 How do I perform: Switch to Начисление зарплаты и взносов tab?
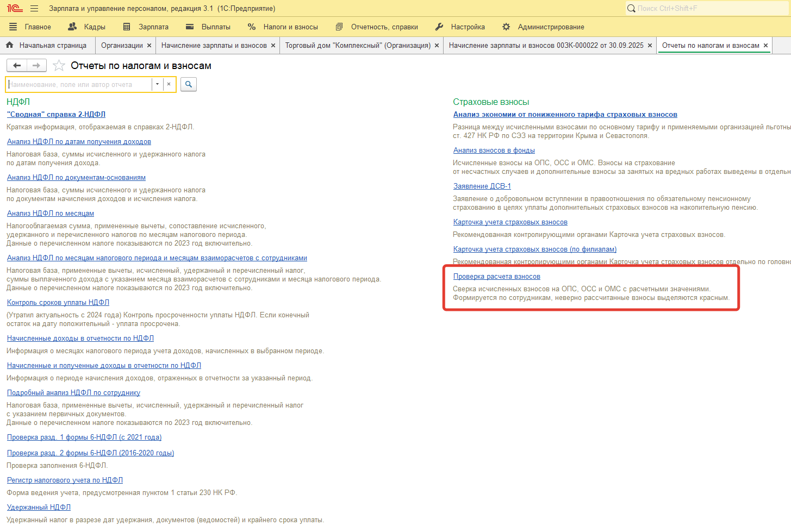click(x=214, y=46)
